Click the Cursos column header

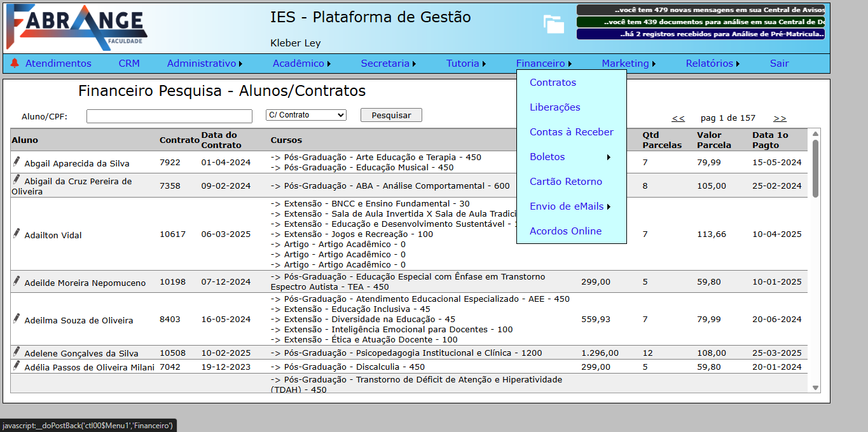[286, 140]
